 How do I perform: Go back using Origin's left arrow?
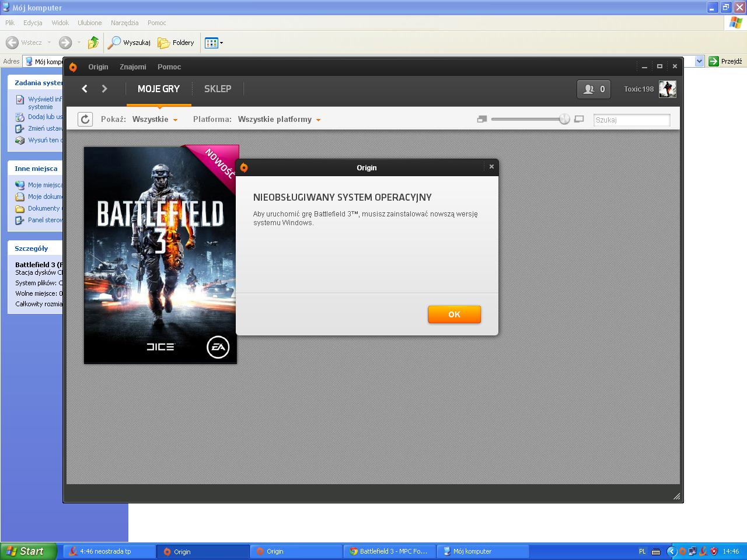[85, 89]
